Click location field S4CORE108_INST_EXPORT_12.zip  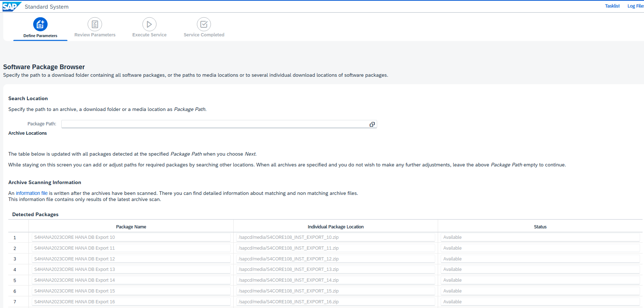tap(336, 259)
